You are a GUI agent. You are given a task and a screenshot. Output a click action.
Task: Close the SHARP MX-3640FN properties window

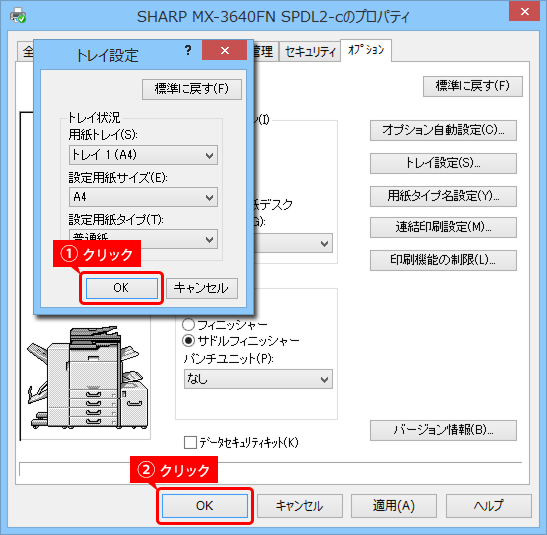coord(524,11)
